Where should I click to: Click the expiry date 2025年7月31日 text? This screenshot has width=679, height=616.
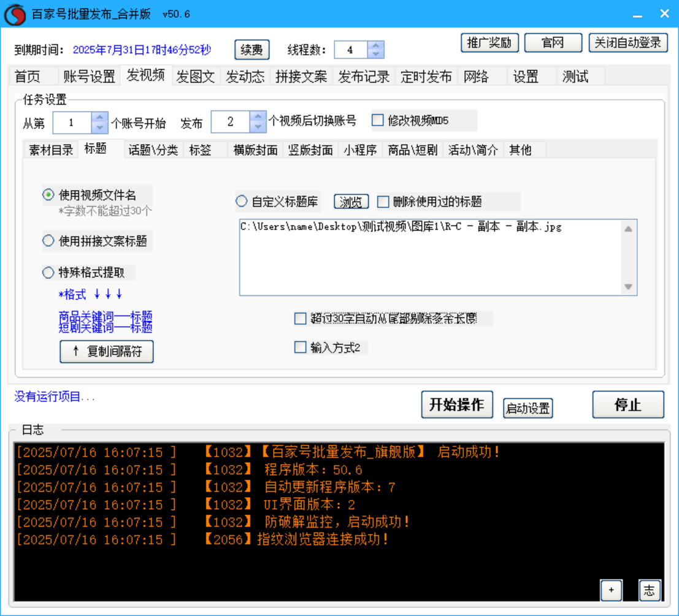(x=142, y=50)
